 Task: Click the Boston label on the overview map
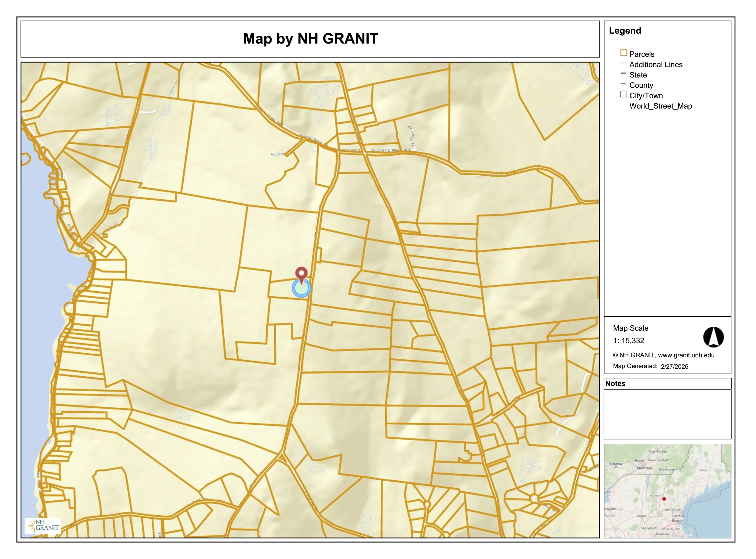coord(677,521)
